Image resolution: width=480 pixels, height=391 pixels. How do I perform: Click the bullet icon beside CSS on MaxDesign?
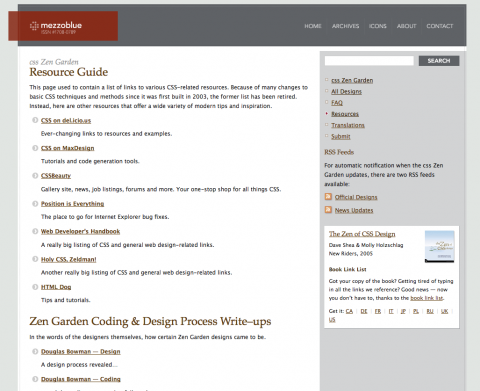point(35,148)
